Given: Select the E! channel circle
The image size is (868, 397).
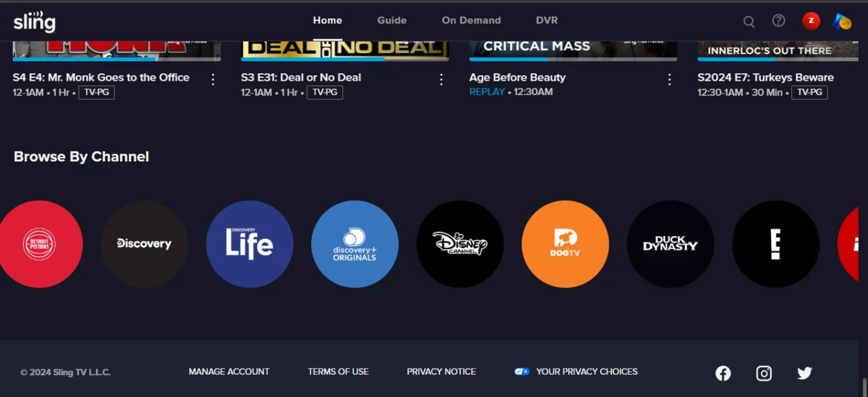Looking at the screenshot, I should pos(776,244).
